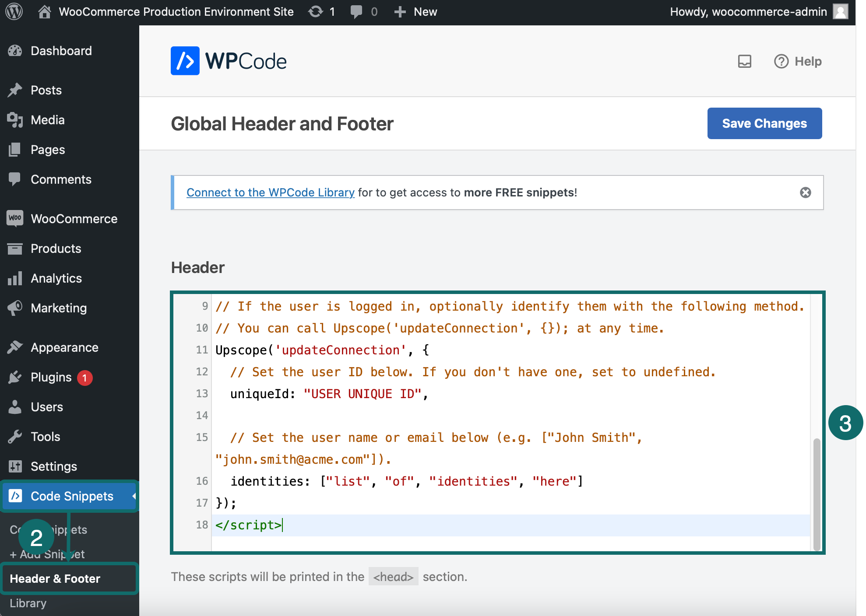Open the site home icon

tap(44, 12)
